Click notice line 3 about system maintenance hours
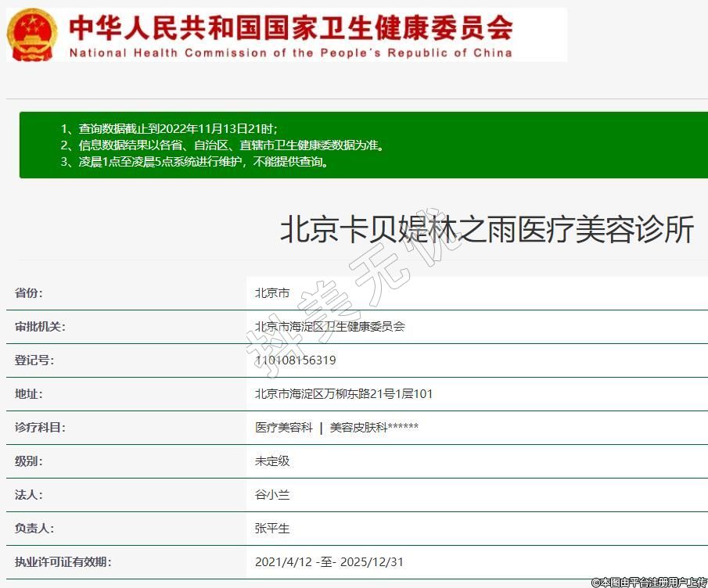This screenshot has height=588, width=708. (194, 162)
